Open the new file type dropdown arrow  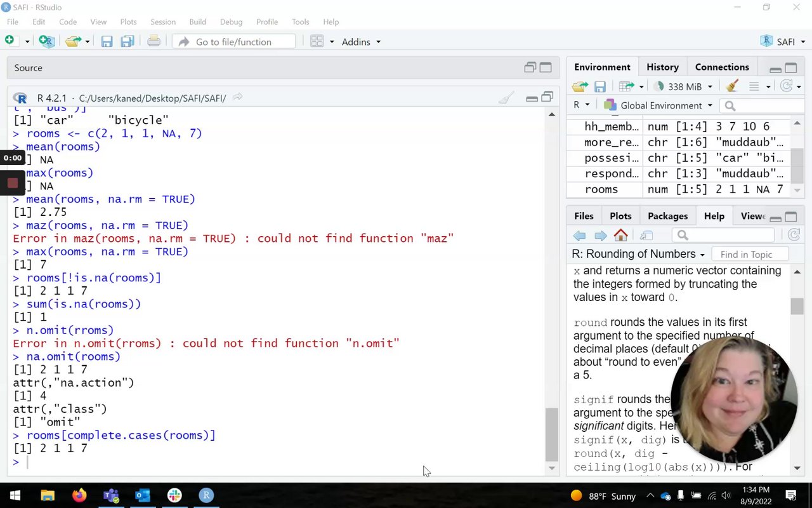[27, 42]
